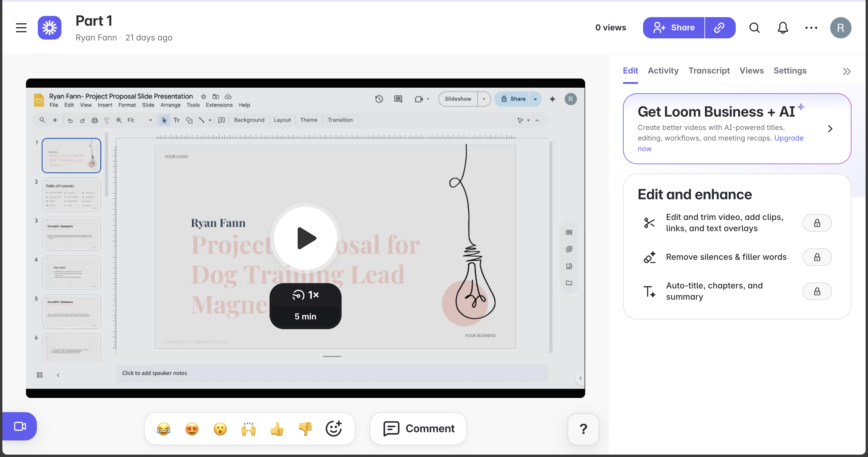Click lock button for Auto-title, chapters, and summary
The image size is (868, 457).
click(x=817, y=291)
